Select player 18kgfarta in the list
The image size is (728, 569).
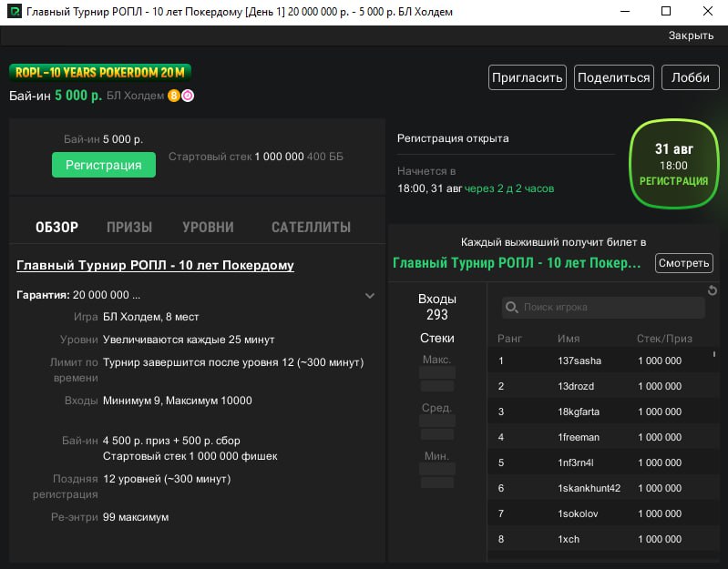click(603, 412)
